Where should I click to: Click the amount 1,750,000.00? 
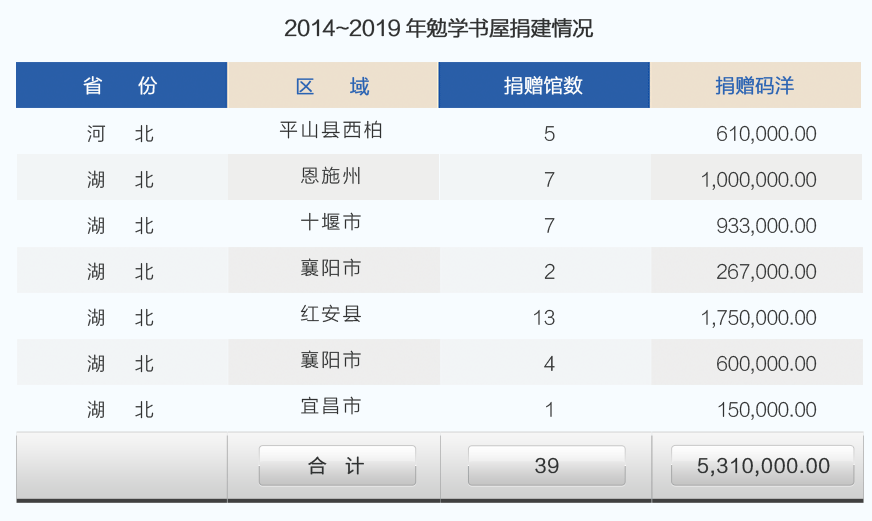759,318
